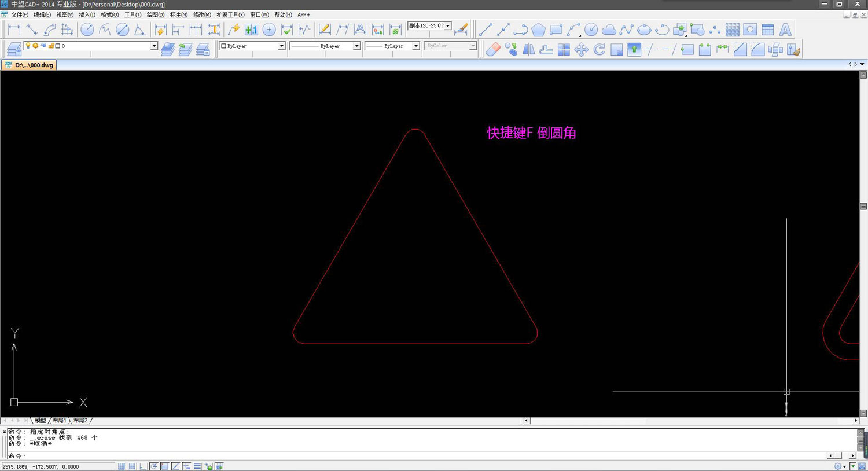Open the Table insert tool
Image resolution: width=868 pixels, height=471 pixels.
[768, 30]
